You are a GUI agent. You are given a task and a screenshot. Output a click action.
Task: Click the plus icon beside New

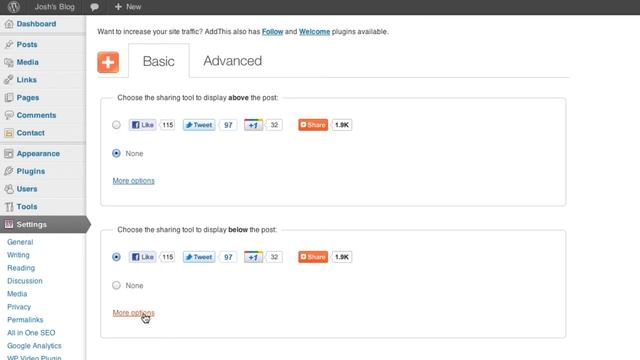(118, 7)
